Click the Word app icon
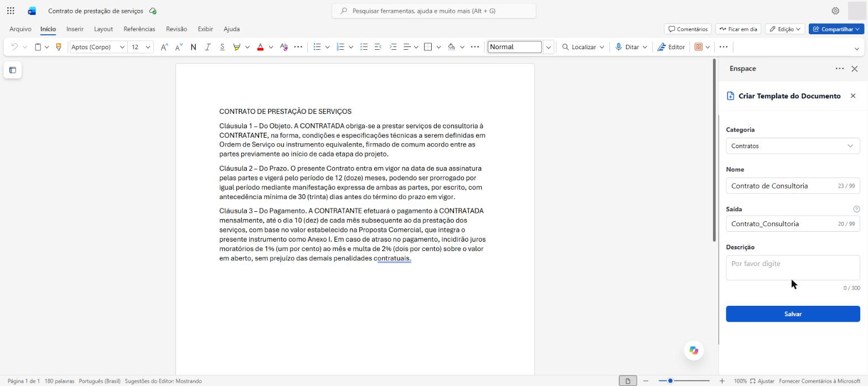The height and width of the screenshot is (386, 868). tap(32, 11)
